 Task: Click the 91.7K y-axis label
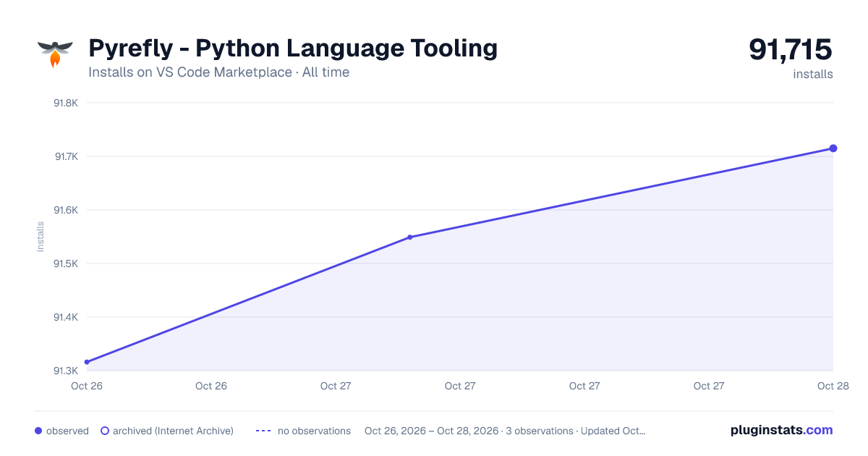66,156
